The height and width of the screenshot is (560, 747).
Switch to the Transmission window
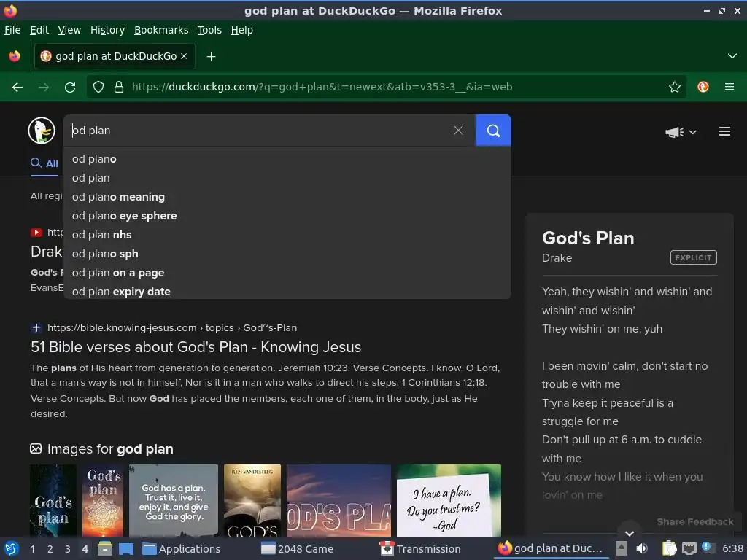pos(420,549)
